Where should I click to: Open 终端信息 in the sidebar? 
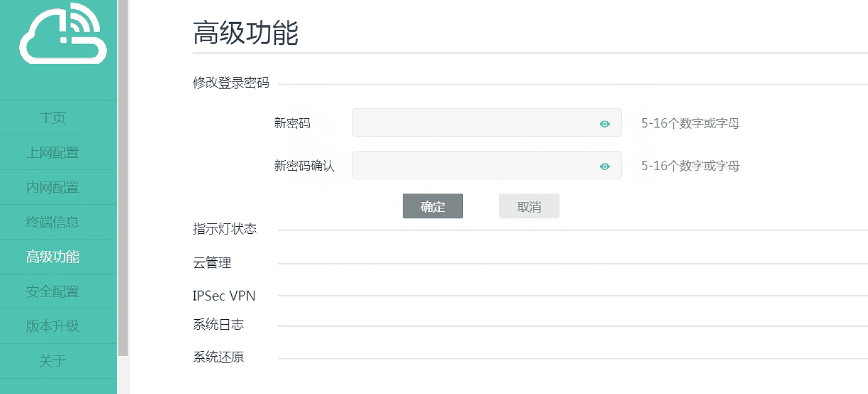point(53,222)
